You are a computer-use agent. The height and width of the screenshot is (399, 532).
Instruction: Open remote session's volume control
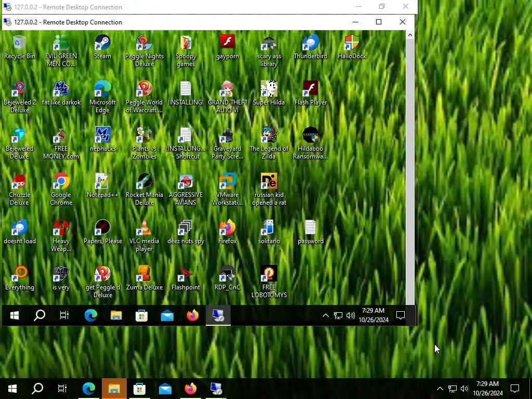[x=351, y=315]
